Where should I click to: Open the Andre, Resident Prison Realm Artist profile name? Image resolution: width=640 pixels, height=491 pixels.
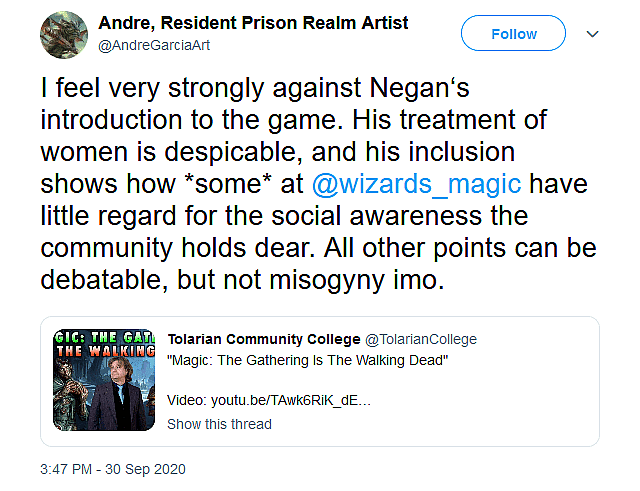pyautogui.click(x=253, y=23)
